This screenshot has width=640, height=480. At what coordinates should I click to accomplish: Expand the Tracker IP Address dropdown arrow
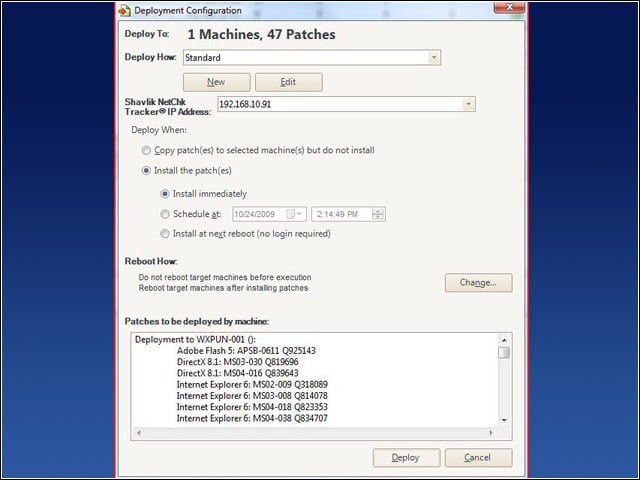tap(469, 104)
